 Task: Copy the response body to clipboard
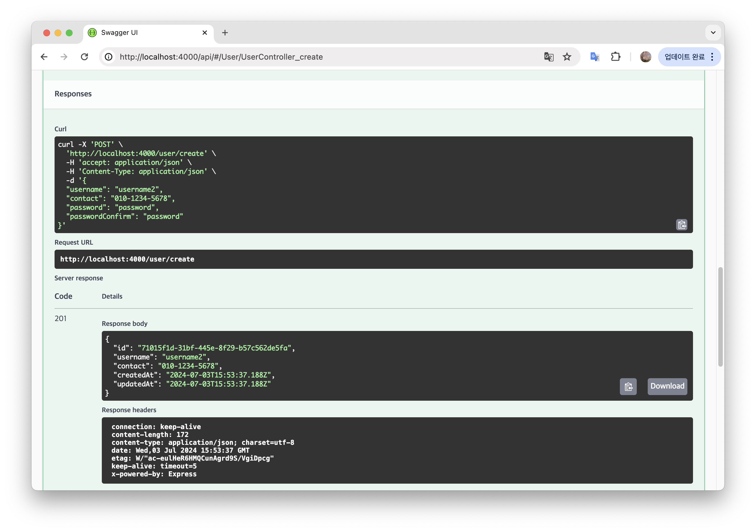(x=628, y=387)
